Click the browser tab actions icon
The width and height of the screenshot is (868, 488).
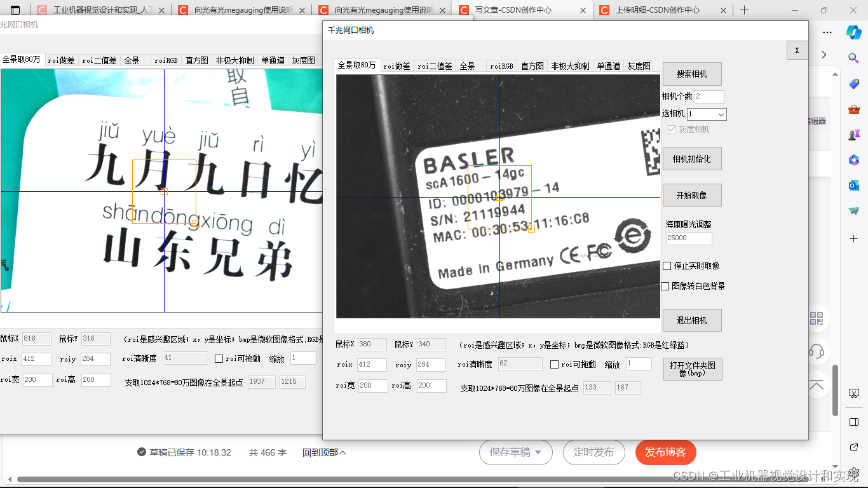(15, 10)
